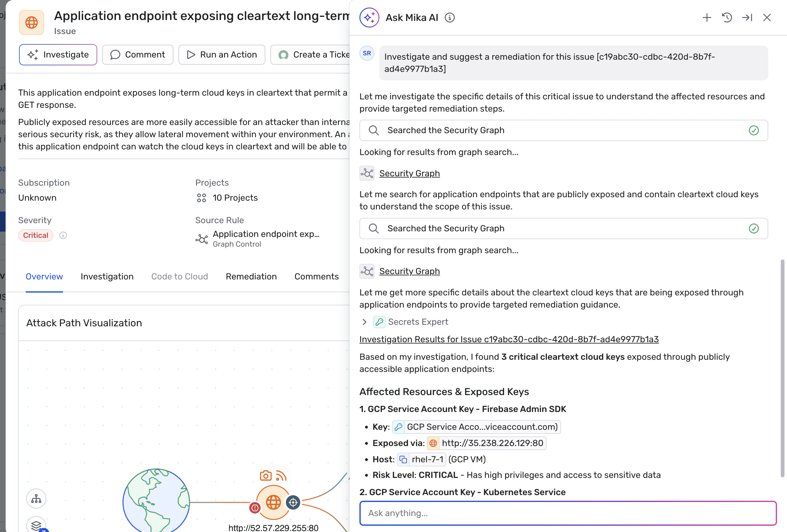
Task: Click the graph layers icon
Action: click(x=36, y=525)
